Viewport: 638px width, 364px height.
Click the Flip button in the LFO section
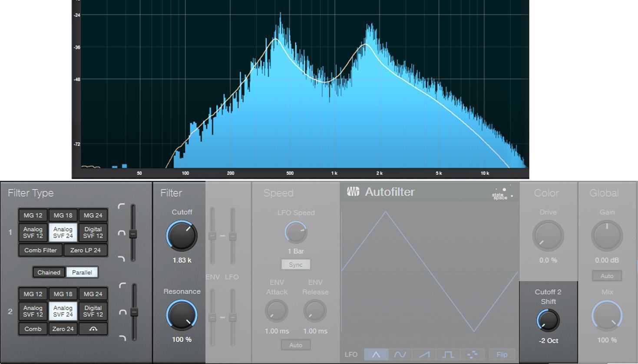pyautogui.click(x=502, y=354)
